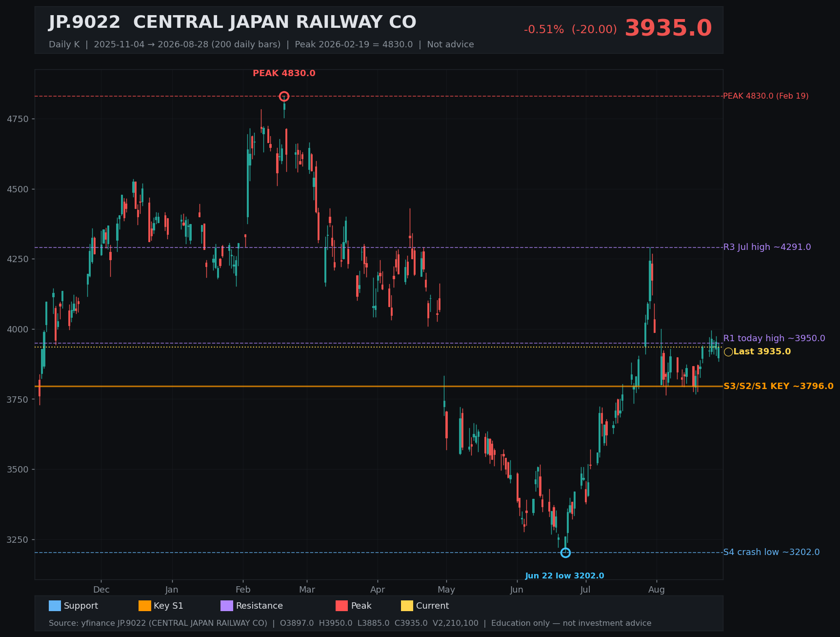This screenshot has width=840, height=637.
Task: Click the 'Peak' legend label text
Action: point(361,606)
